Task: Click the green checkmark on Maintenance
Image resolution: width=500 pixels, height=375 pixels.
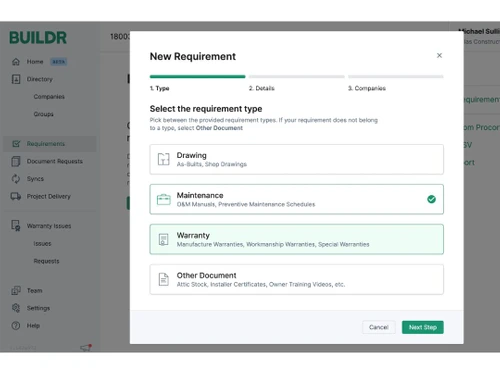Action: pyautogui.click(x=431, y=199)
